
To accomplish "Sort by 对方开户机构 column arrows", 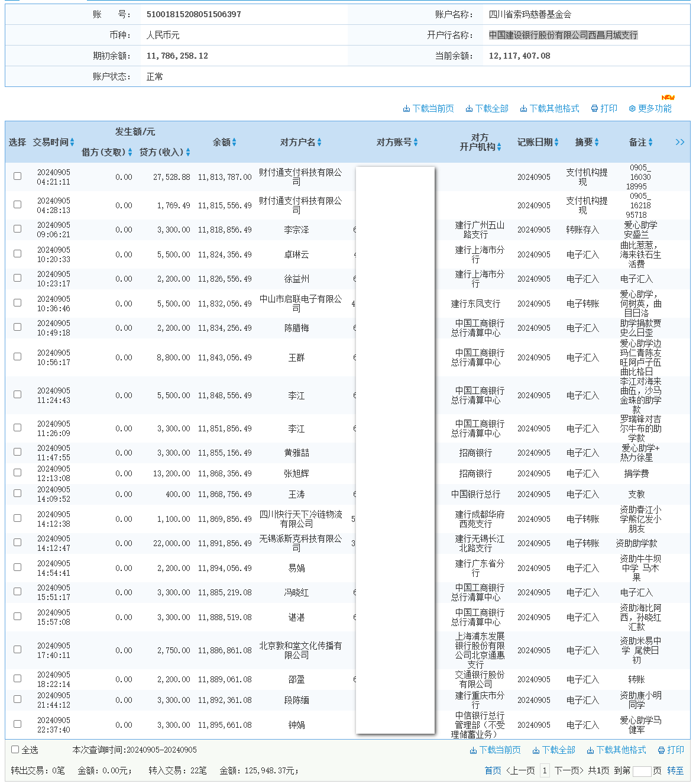I will click(x=499, y=147).
